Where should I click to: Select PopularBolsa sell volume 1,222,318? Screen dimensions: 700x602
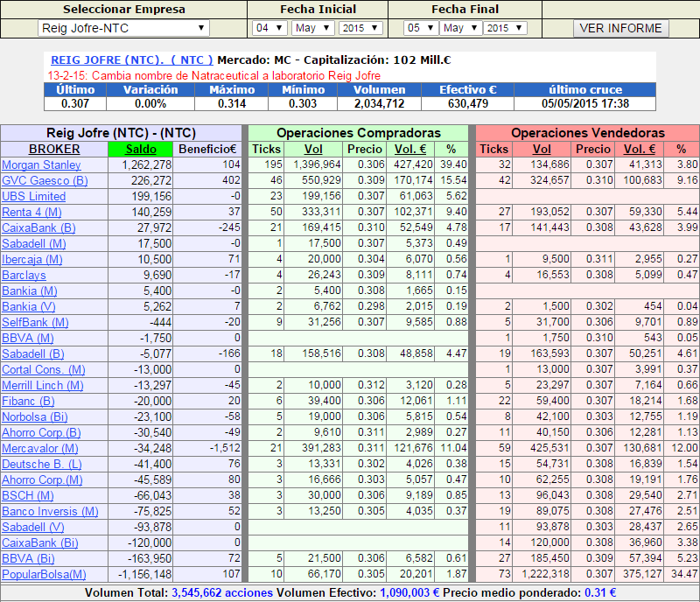pyautogui.click(x=545, y=574)
